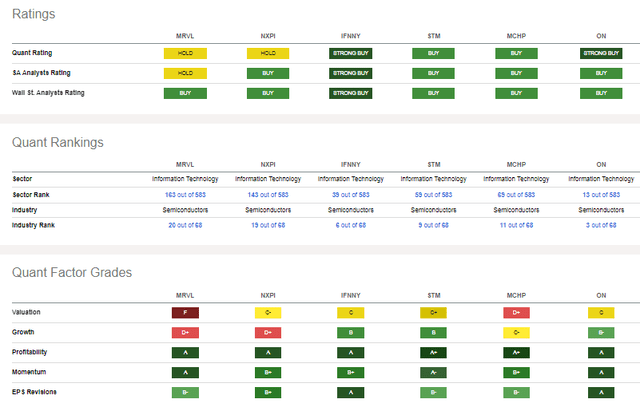Image resolution: width=640 pixels, height=411 pixels.
Task: Click IFNNY's Profitability grade badge
Action: 351,353
